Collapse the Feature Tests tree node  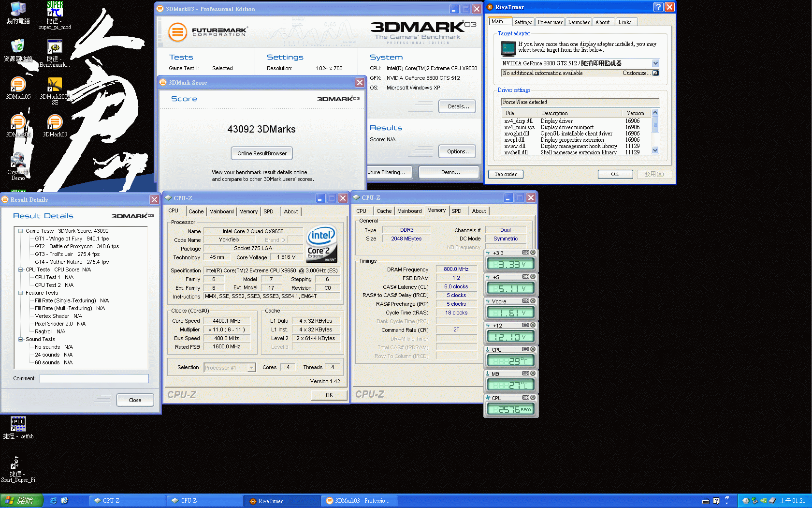tap(21, 293)
